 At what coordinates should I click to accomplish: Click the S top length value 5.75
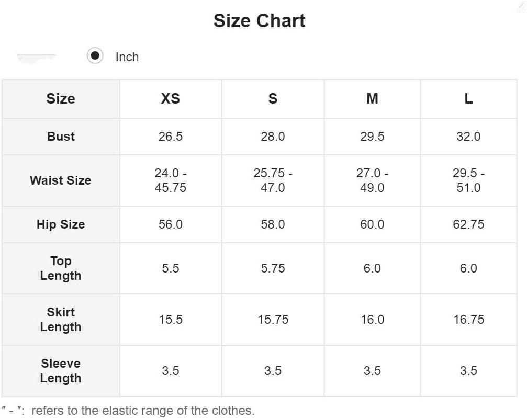click(273, 268)
